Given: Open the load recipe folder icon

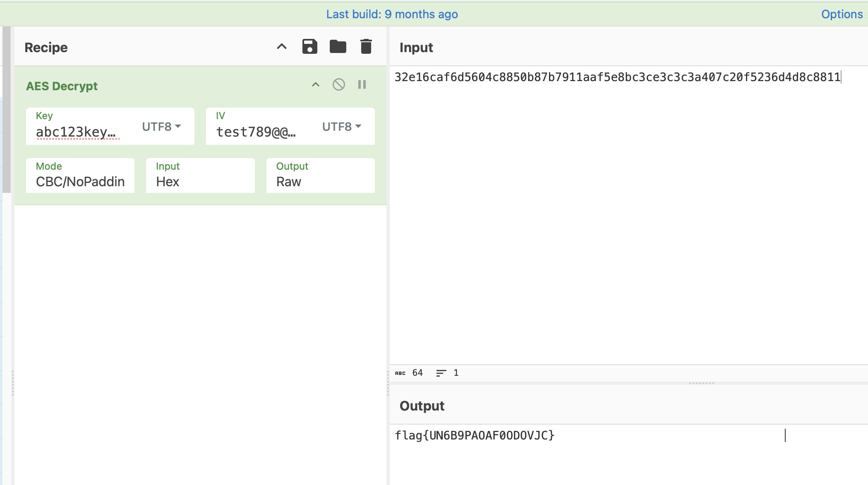Looking at the screenshot, I should (338, 46).
